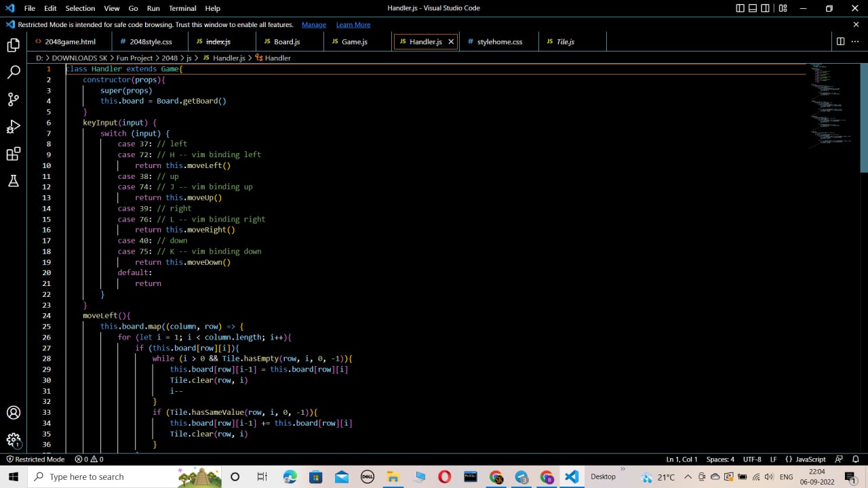Expand DOWNLOADS SK breadcrumb segment
This screenshot has width=868, height=488.
pyautogui.click(x=79, y=58)
